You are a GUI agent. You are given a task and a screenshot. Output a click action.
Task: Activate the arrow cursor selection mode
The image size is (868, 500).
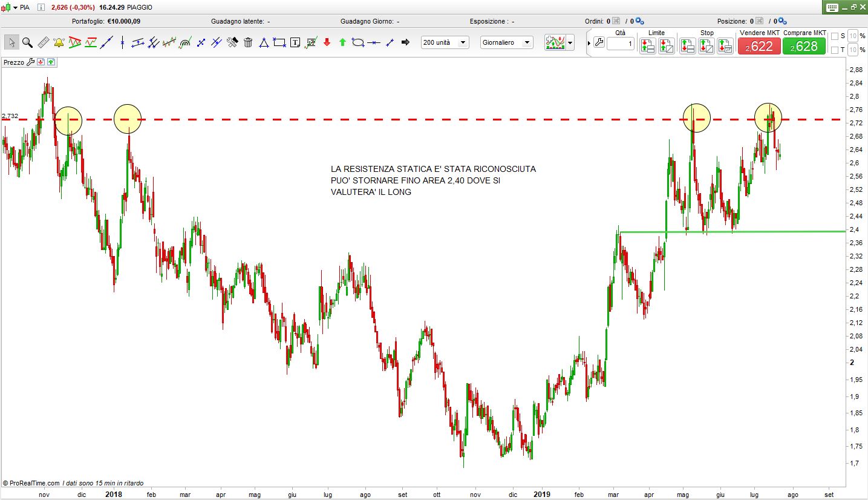tap(11, 42)
